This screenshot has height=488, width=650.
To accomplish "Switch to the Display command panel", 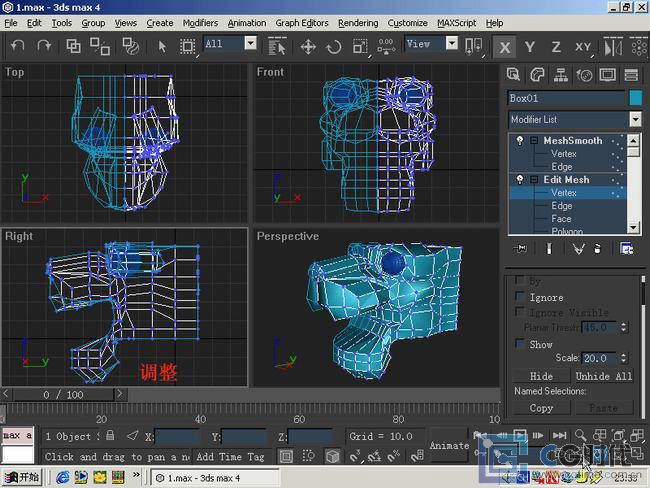I will coord(608,75).
